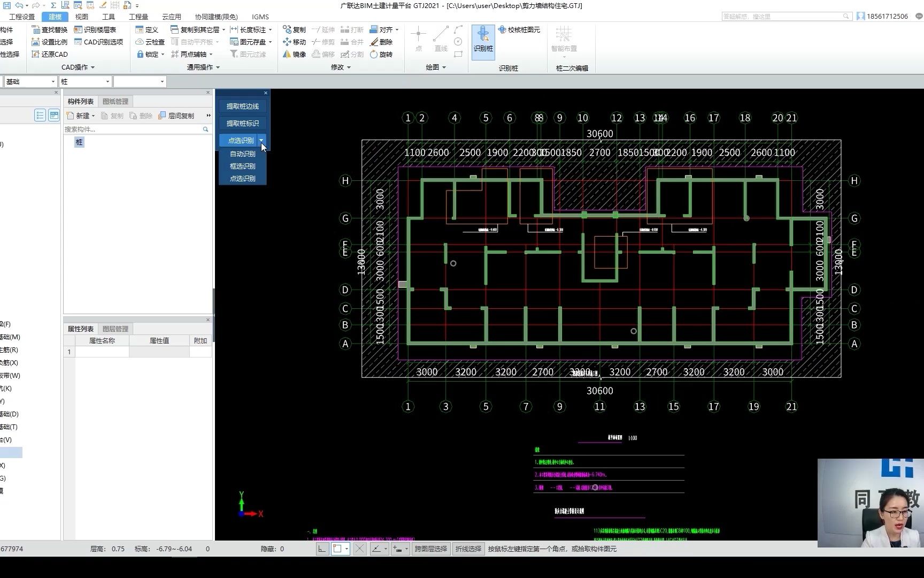
Task: Run the 云检查 cloud check
Action: 150,42
